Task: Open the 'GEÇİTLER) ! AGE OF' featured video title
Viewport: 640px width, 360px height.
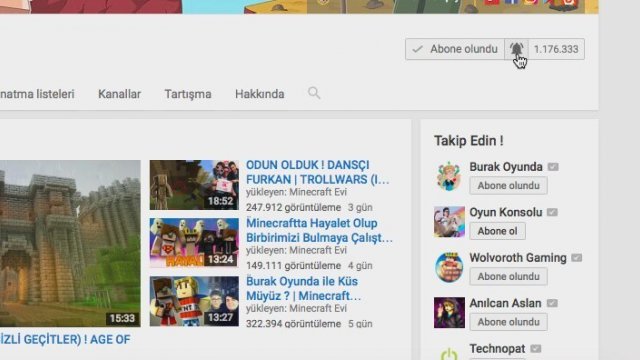Action: tap(65, 340)
